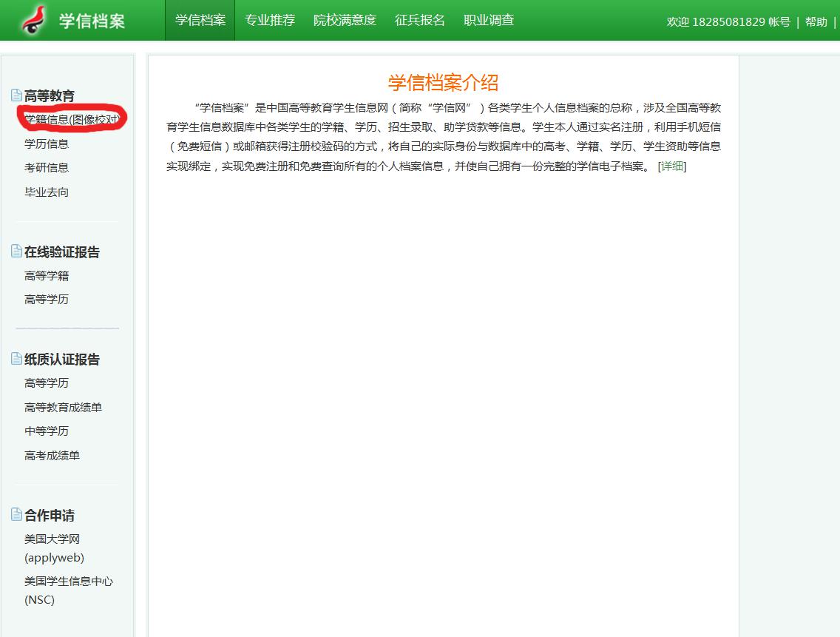The width and height of the screenshot is (840, 637).
Task: Open the 院校满意度 navigation item
Action: 345,20
